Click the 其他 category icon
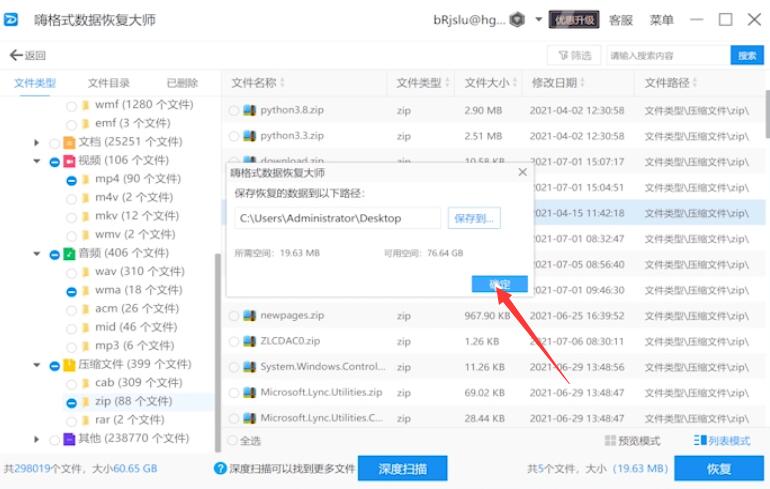The image size is (770, 489). [69, 439]
